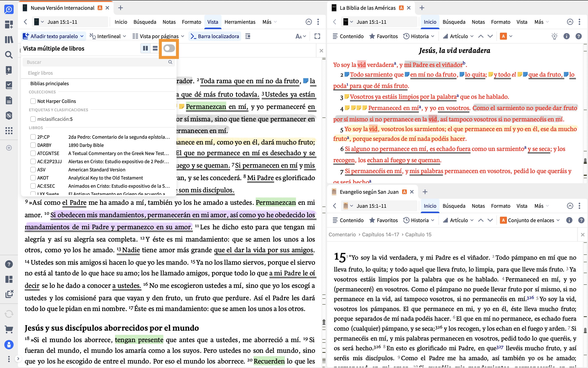Click Capítulos 14–17 breadcrumb link
The image size is (588, 368).
[x=381, y=234]
